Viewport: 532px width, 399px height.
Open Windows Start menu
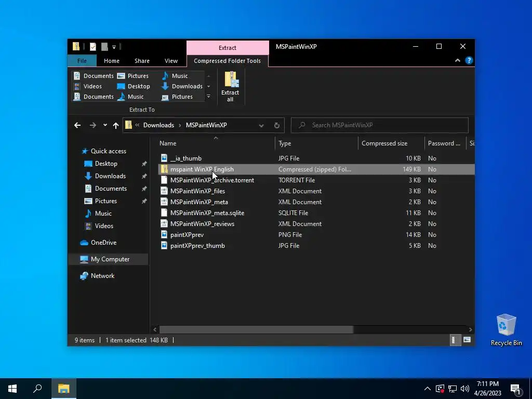pyautogui.click(x=12, y=389)
